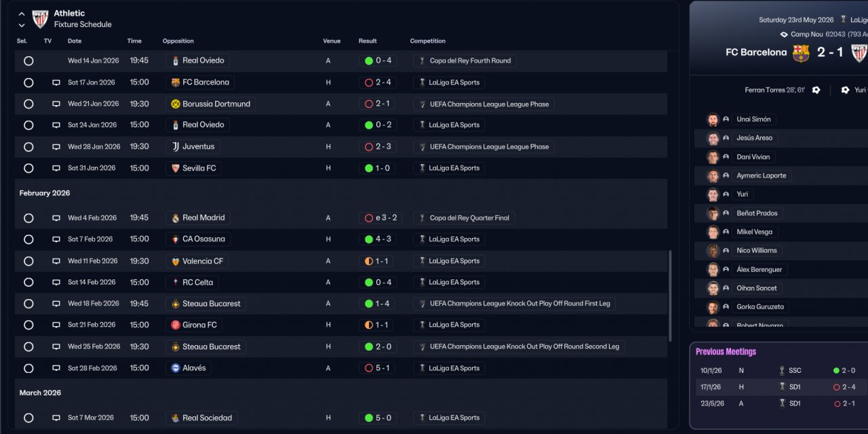This screenshot has height=434, width=868.
Task: Select the Real Oviedo Copa del Rey fixture radio
Action: tap(28, 60)
